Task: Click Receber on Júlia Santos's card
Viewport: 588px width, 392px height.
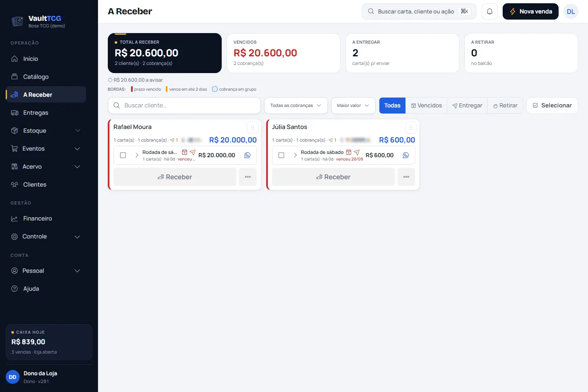Action: pos(333,177)
